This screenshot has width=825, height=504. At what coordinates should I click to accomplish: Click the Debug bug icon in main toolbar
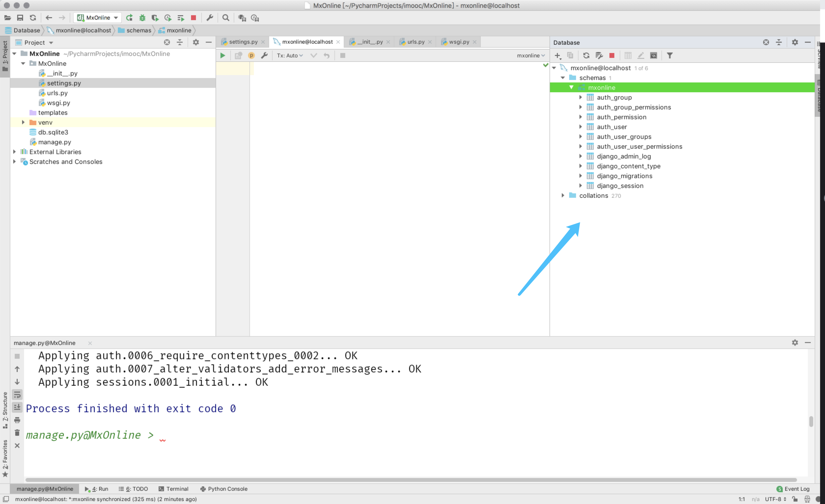pos(142,18)
